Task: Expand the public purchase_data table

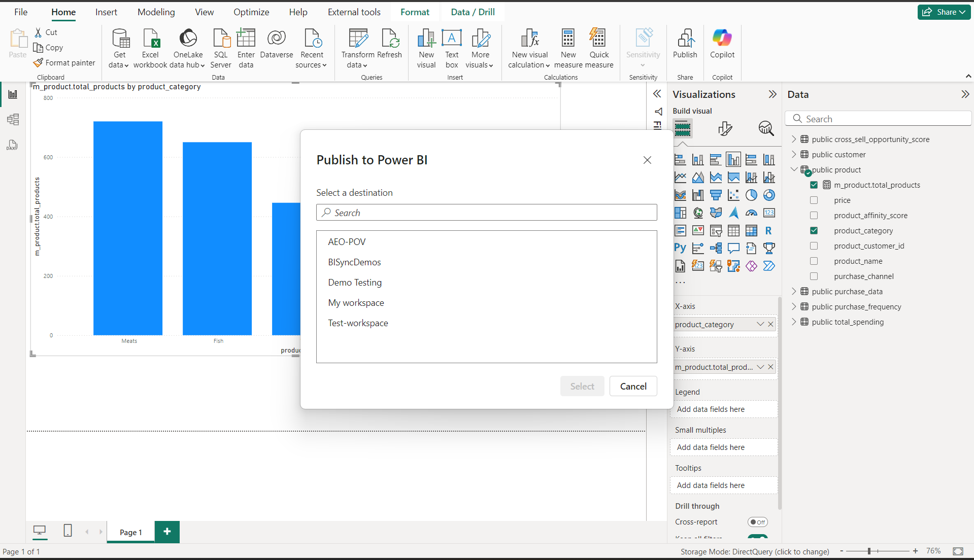Action: click(x=794, y=291)
